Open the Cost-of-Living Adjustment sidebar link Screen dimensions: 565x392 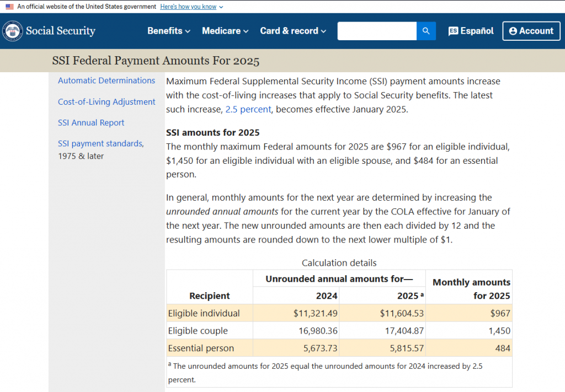106,102
